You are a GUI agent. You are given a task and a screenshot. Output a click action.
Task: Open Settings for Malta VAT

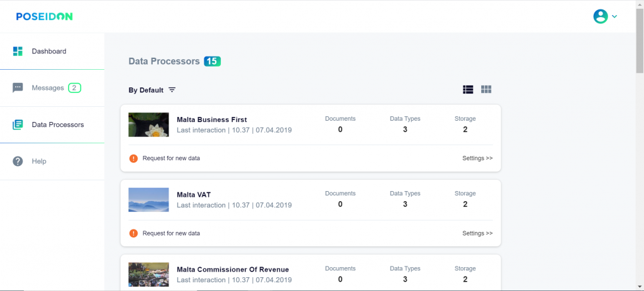478,233
